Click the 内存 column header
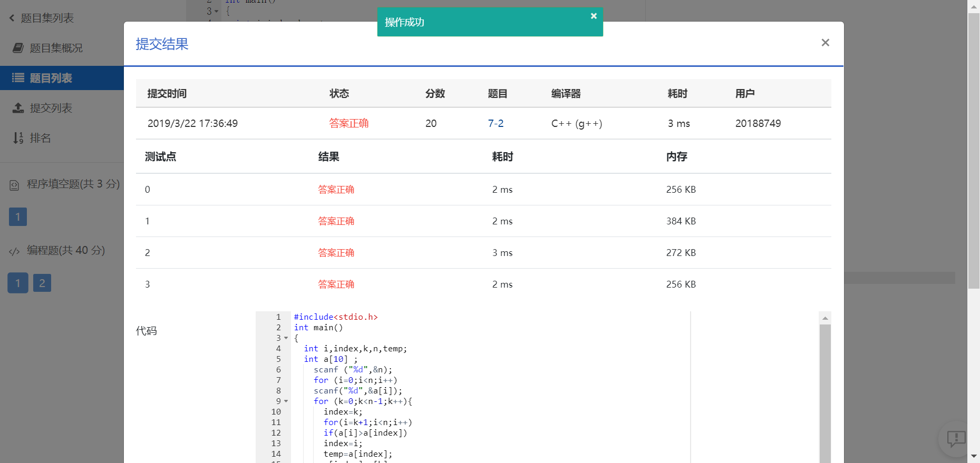The height and width of the screenshot is (463, 980). coord(676,156)
